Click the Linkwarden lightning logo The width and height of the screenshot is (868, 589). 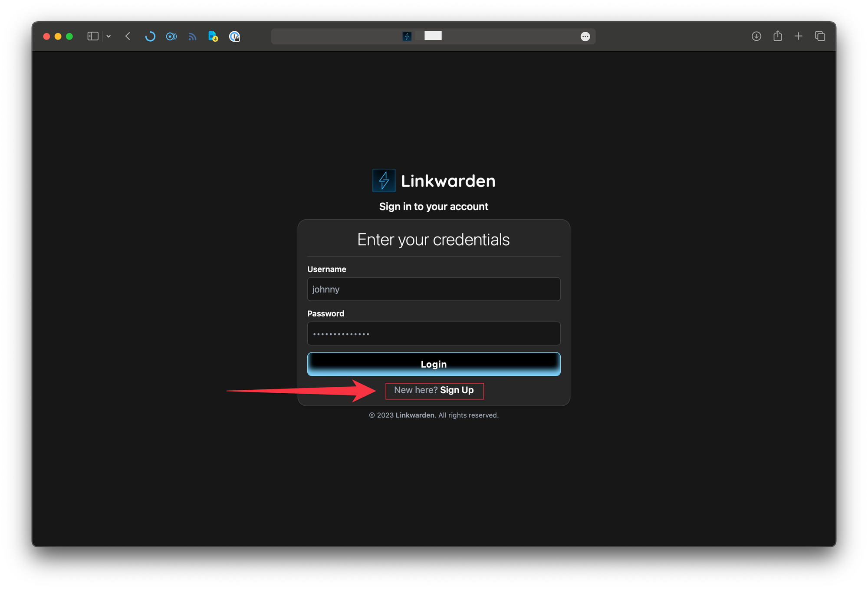[384, 181]
